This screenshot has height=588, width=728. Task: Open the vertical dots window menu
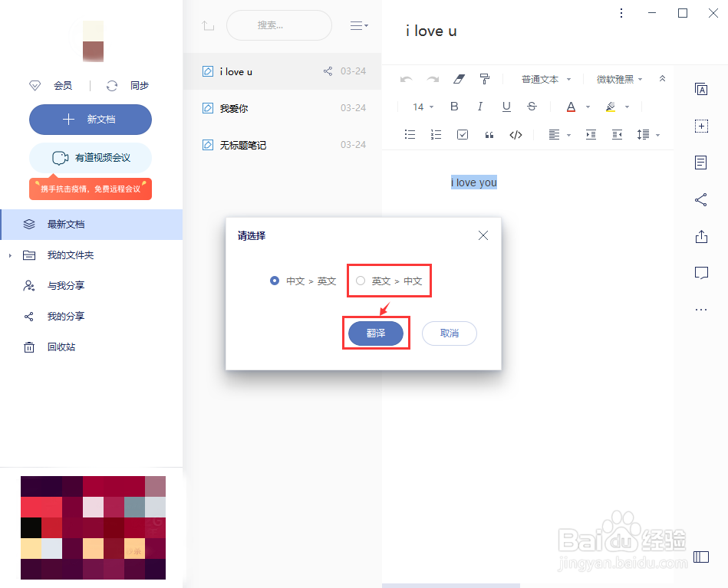pyautogui.click(x=621, y=13)
